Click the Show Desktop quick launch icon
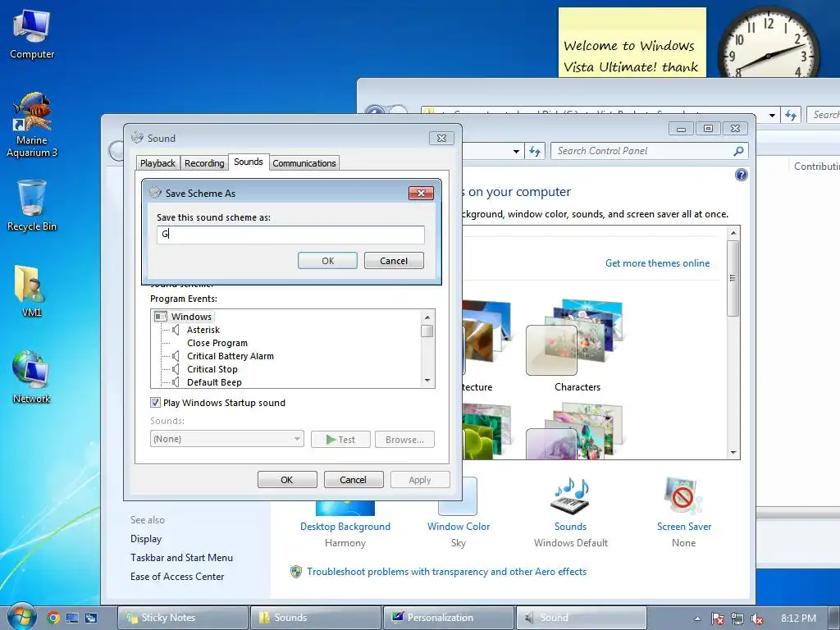This screenshot has height=630, width=840. (72, 618)
